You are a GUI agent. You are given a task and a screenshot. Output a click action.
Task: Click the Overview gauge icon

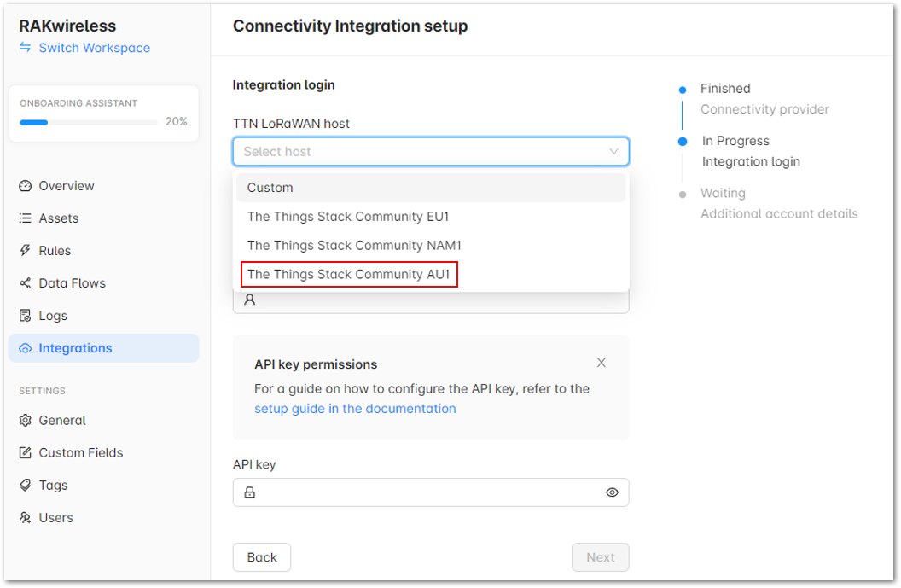pyautogui.click(x=26, y=186)
